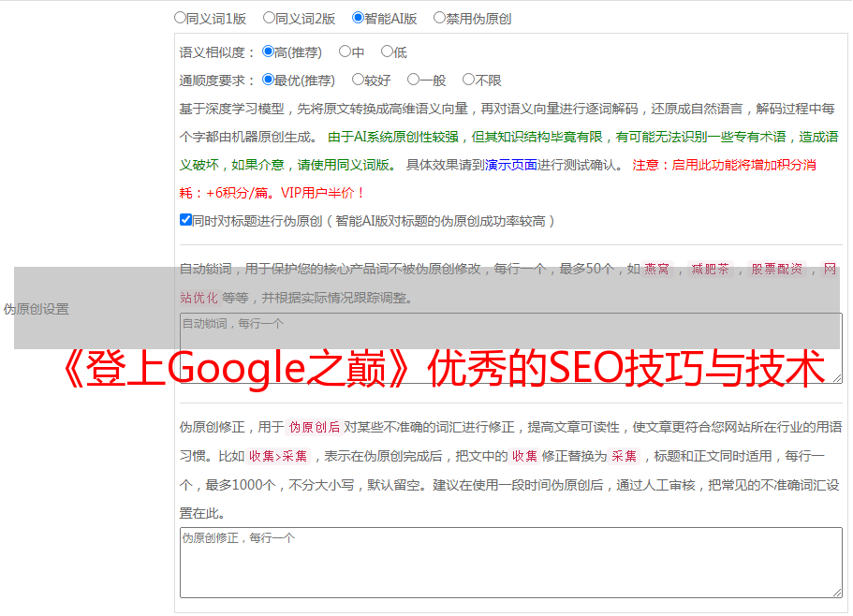Select the 同义词1版 radio option
853x616 pixels.
pos(180,18)
